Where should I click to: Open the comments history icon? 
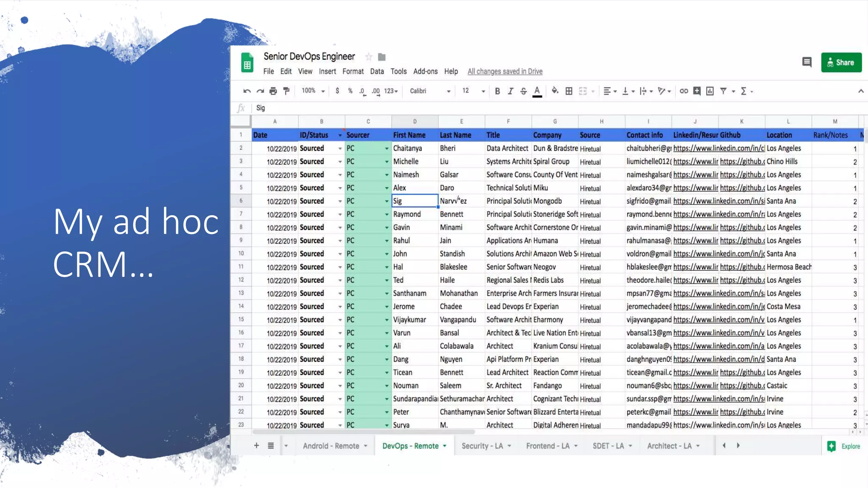pos(807,62)
